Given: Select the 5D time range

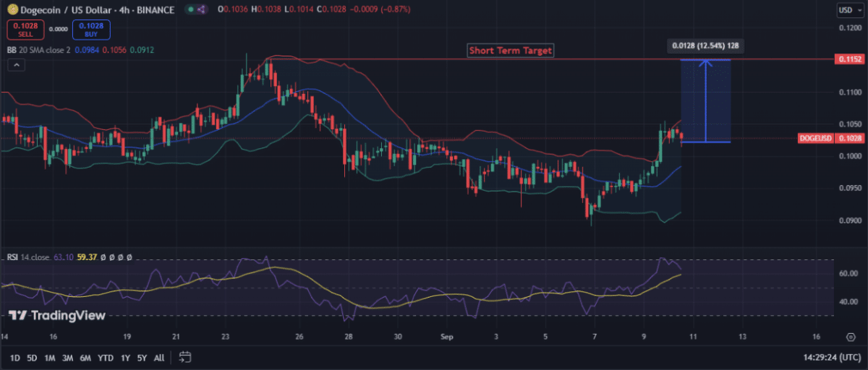Looking at the screenshot, I should point(33,358).
